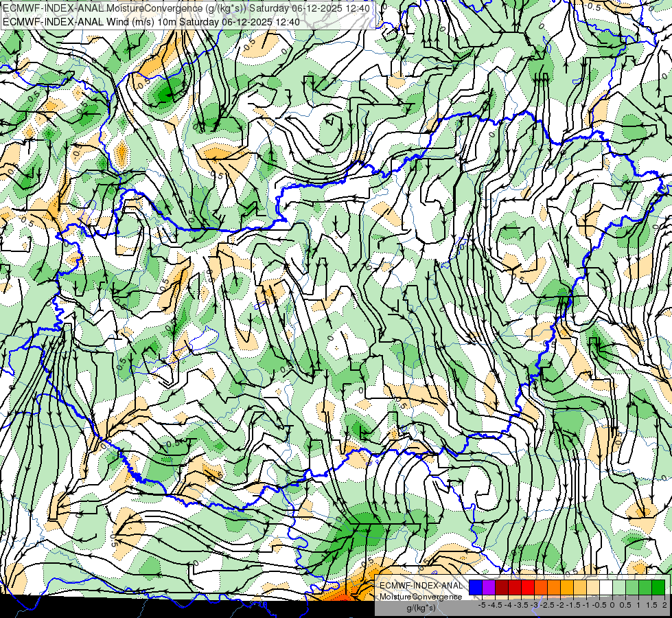The height and width of the screenshot is (618, 672).
Task: Click the 2 tick label at legend's end
Action: click(664, 605)
